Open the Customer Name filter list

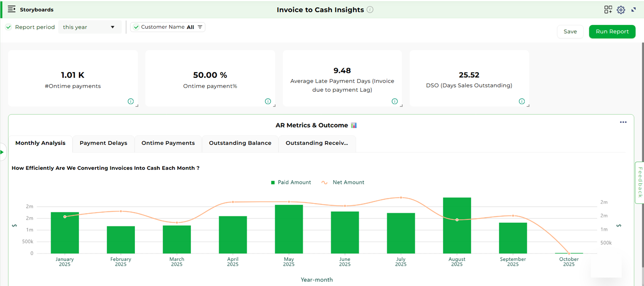click(200, 27)
